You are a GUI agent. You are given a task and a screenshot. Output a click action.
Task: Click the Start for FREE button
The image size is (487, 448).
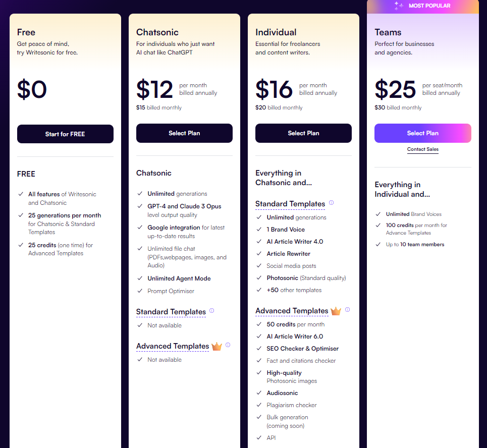(x=65, y=134)
